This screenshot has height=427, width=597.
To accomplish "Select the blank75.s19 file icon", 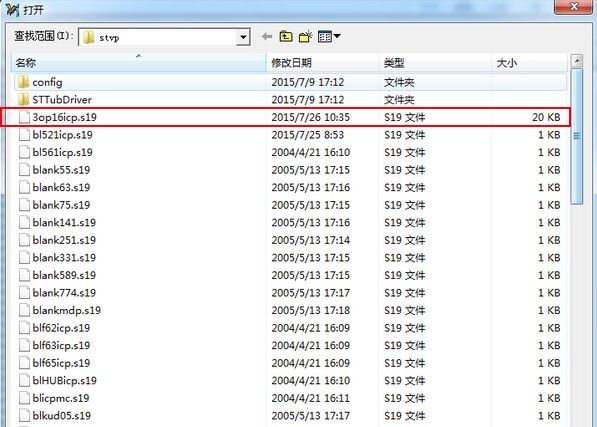I will [24, 205].
